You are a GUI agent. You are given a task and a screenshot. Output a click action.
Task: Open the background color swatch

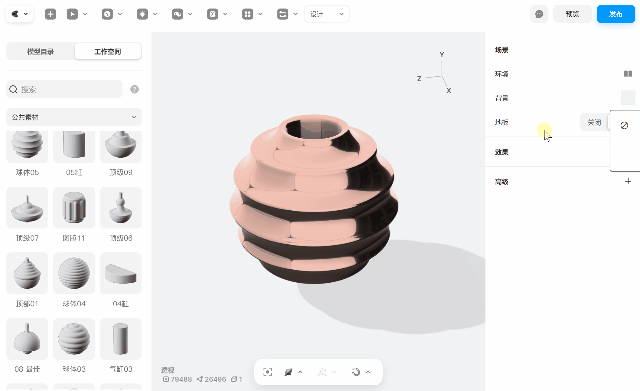tap(628, 98)
